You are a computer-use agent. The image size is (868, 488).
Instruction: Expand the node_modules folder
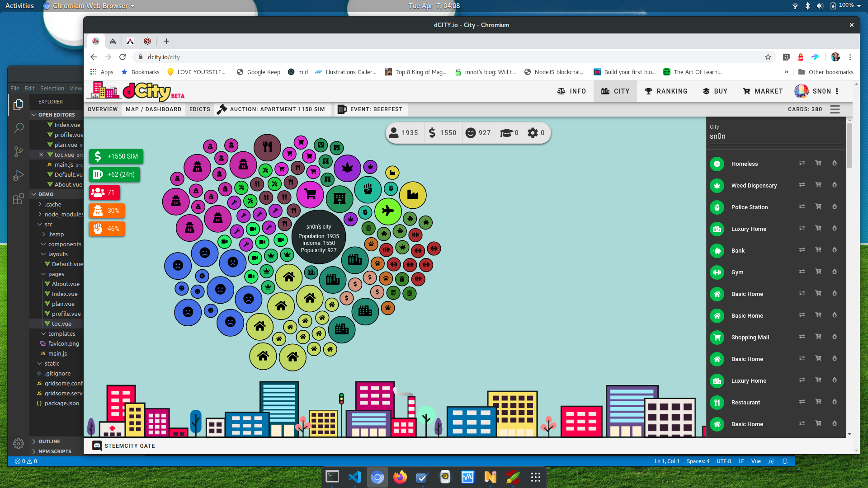(40, 214)
